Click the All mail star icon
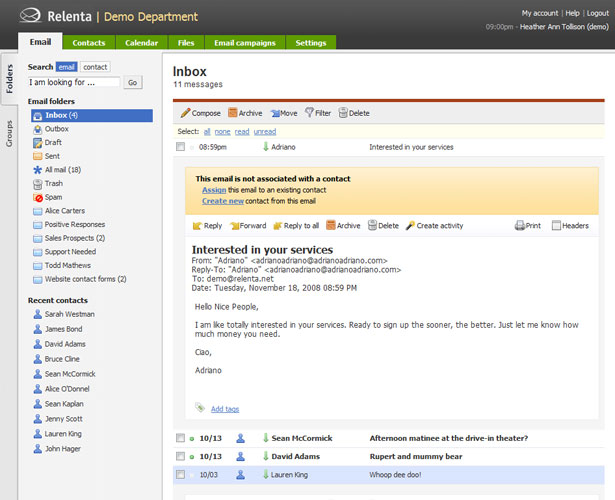The image size is (615, 500). 38,170
